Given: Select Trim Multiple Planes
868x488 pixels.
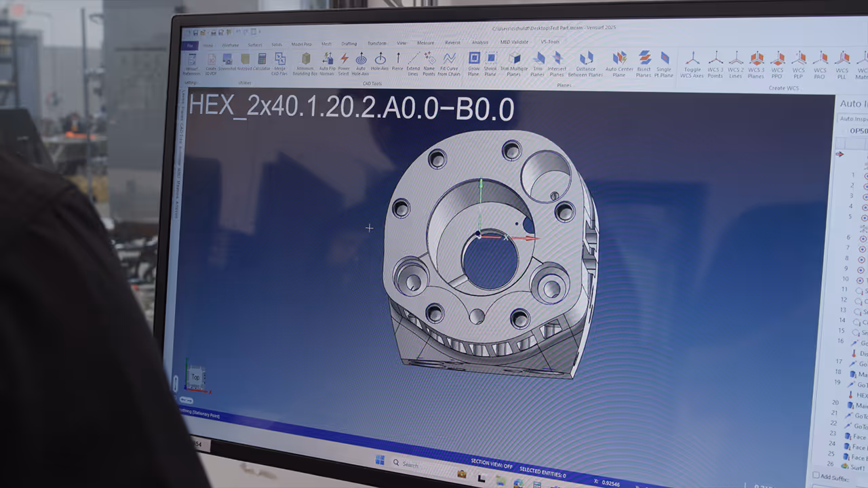Looking at the screenshot, I should [515, 63].
